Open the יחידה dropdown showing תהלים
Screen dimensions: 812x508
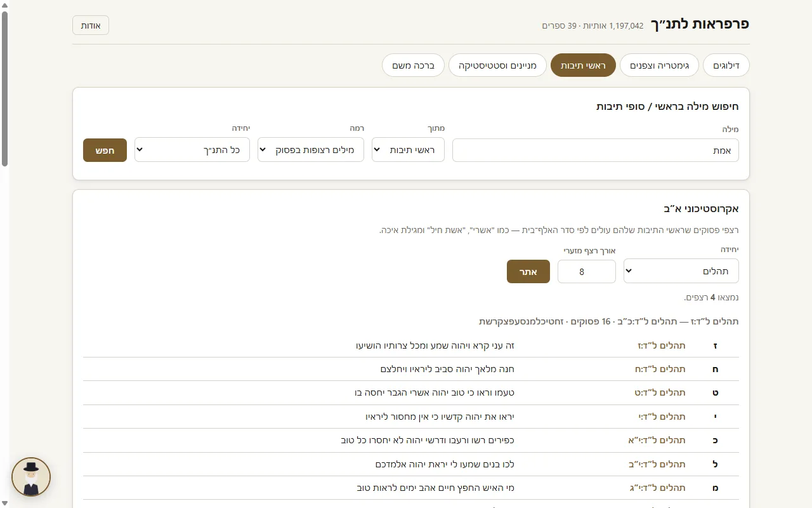click(681, 271)
